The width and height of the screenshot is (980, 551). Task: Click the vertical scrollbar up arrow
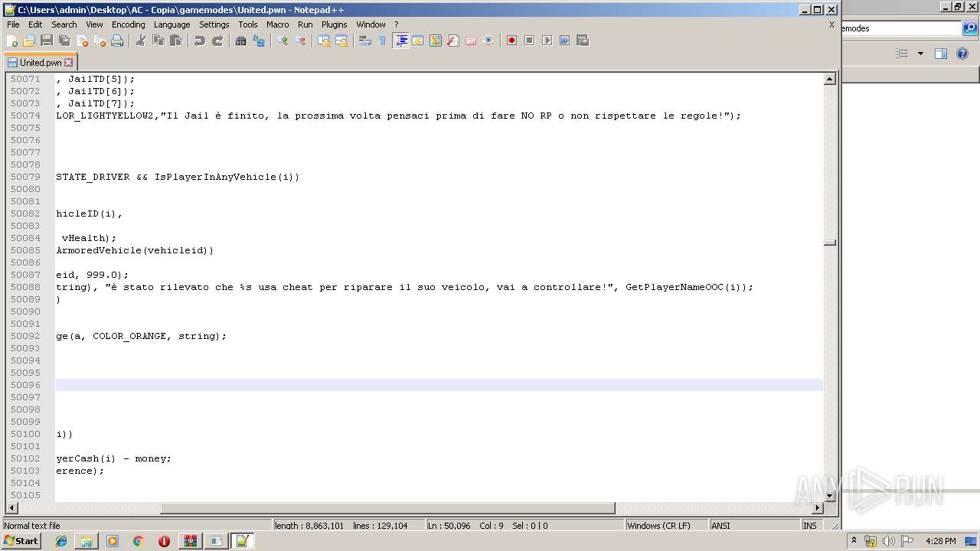coord(829,79)
